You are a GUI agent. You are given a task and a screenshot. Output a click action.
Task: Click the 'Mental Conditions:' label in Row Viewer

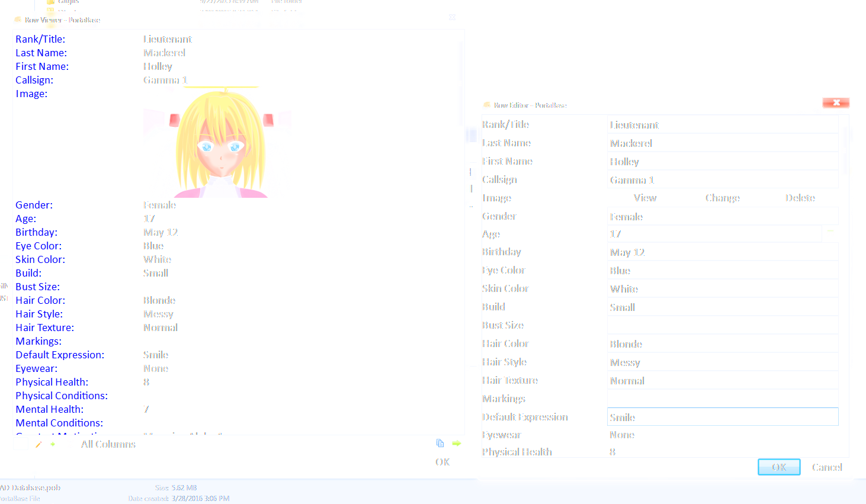pos(59,423)
